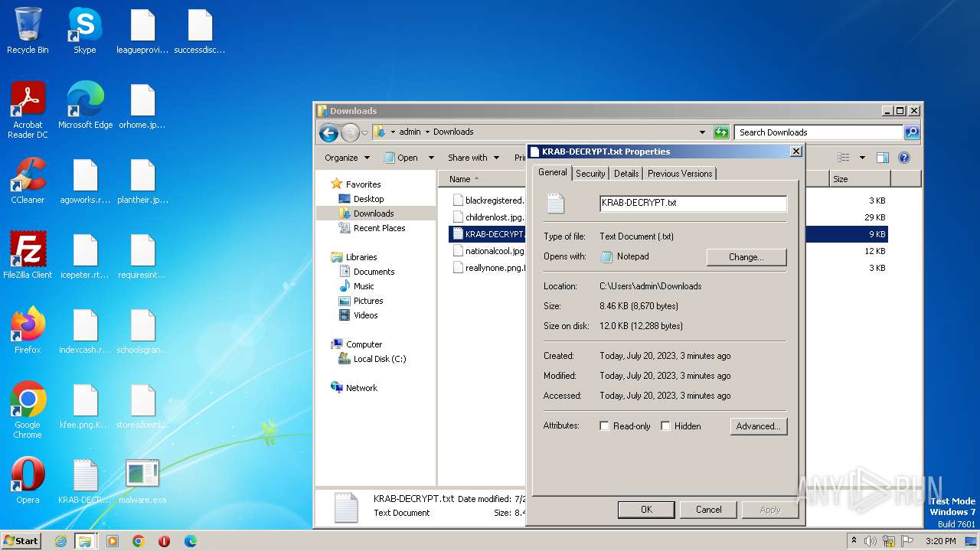Screen dimensions: 980x551
Task: Open the Start menu
Action: click(x=21, y=541)
